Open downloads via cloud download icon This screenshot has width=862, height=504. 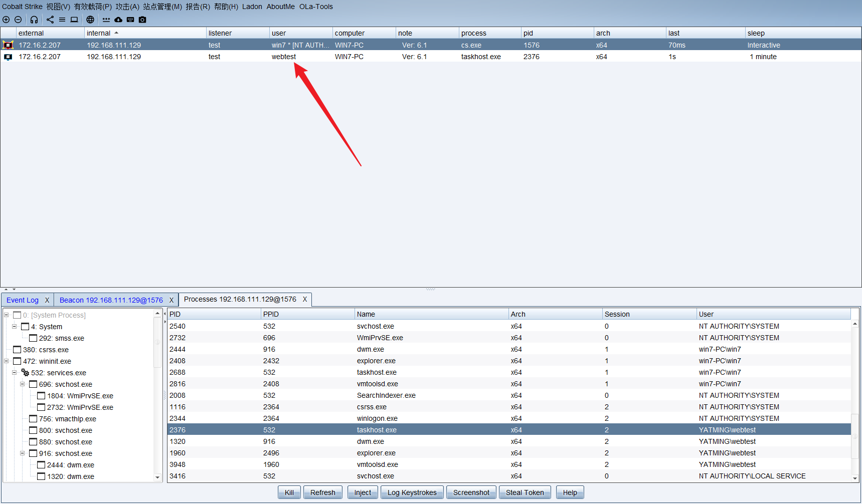(118, 20)
